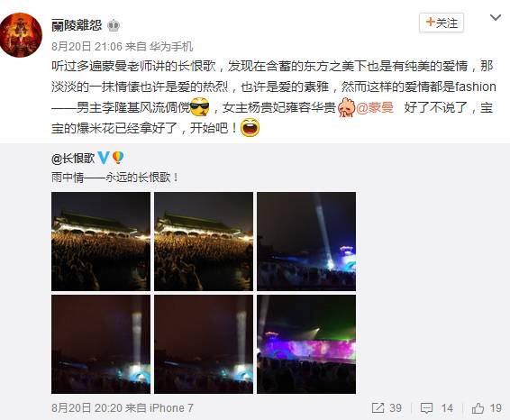This screenshot has height=420, width=510.
Task: Open the original post timestamp 8月20日 20:20
Action: 87,408
